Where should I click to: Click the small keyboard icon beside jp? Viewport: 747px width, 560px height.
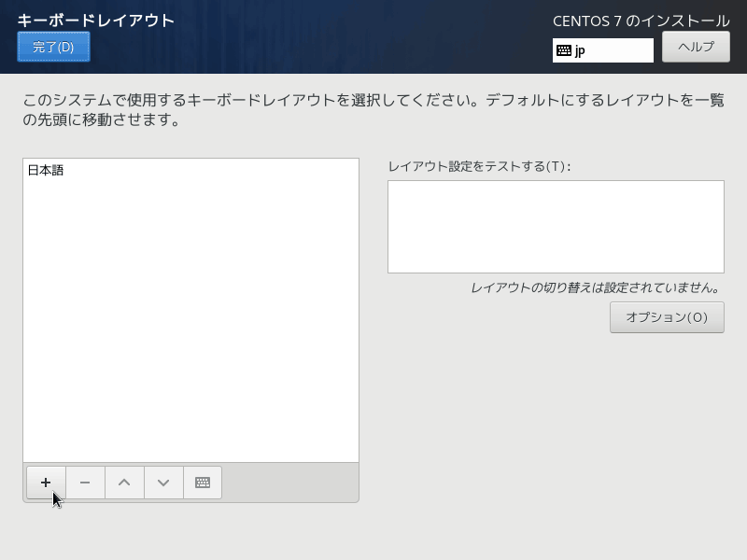[x=564, y=50]
